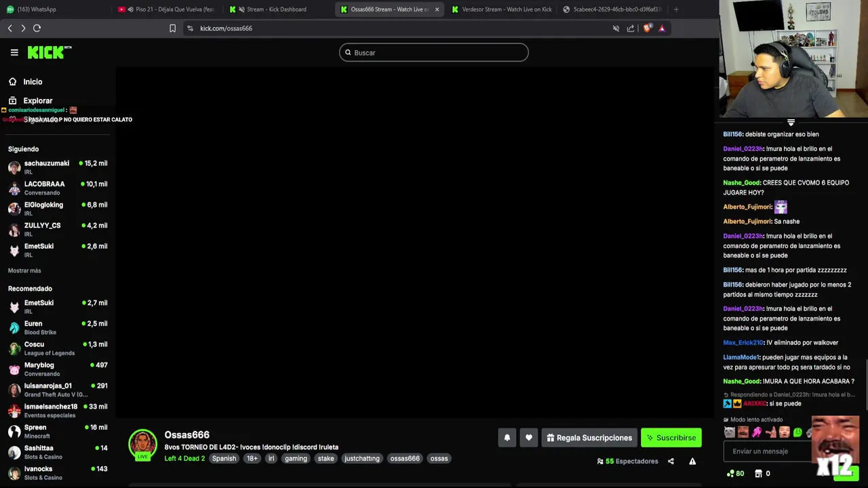Click muted-audio icon in address bar
868x488 pixels.
(x=616, y=28)
